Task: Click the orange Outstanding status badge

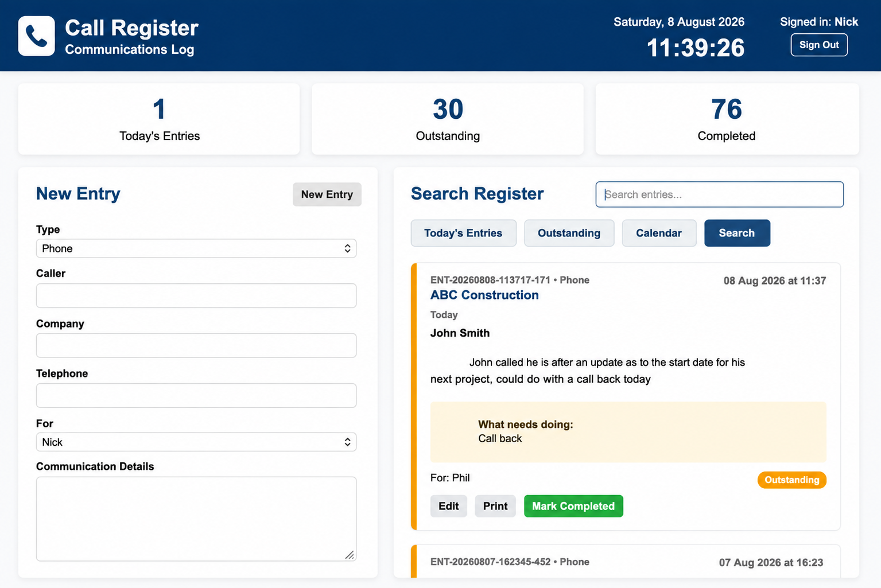Action: (791, 480)
